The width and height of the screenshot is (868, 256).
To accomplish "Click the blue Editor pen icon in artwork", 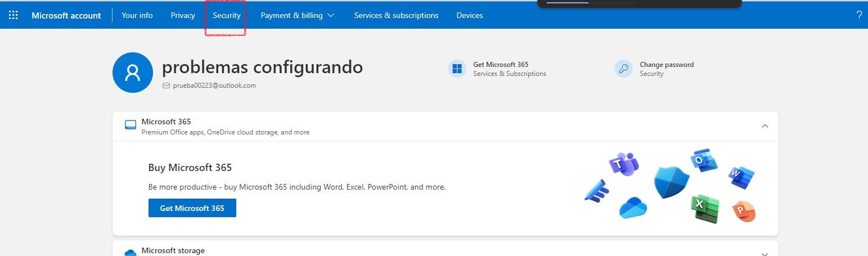I will coord(596,190).
